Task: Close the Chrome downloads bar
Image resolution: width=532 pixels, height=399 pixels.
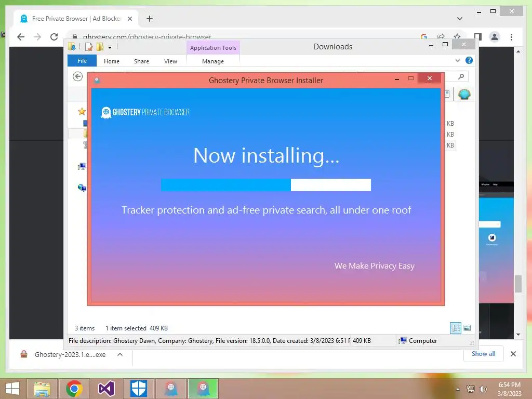Action: 513,354
